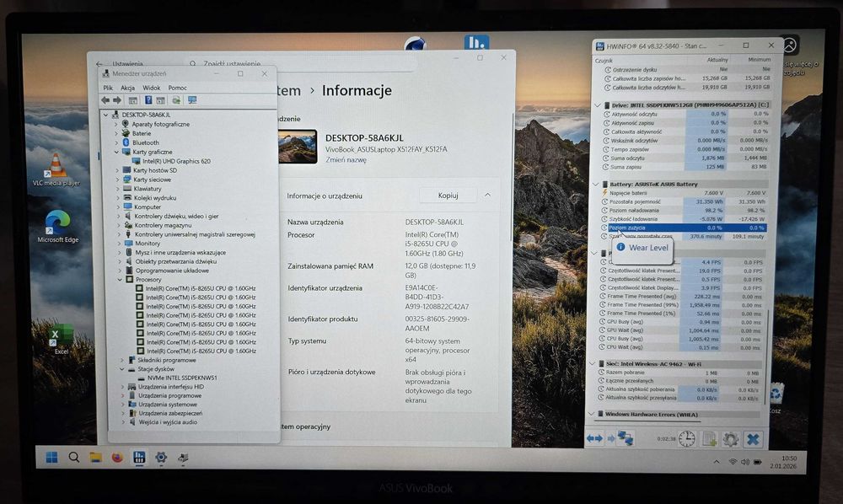
Task: Expand the Baterie node
Action: 116,133
